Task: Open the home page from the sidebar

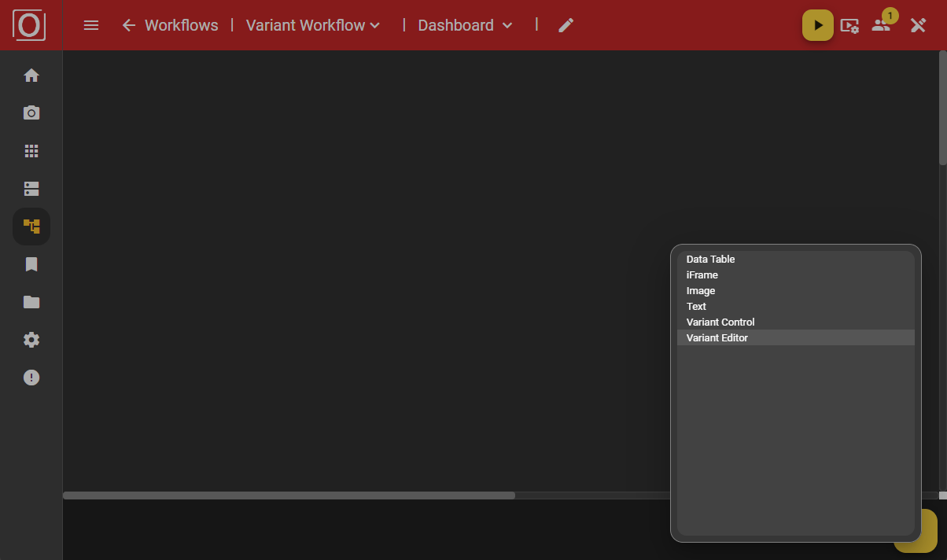Action: tap(31, 75)
